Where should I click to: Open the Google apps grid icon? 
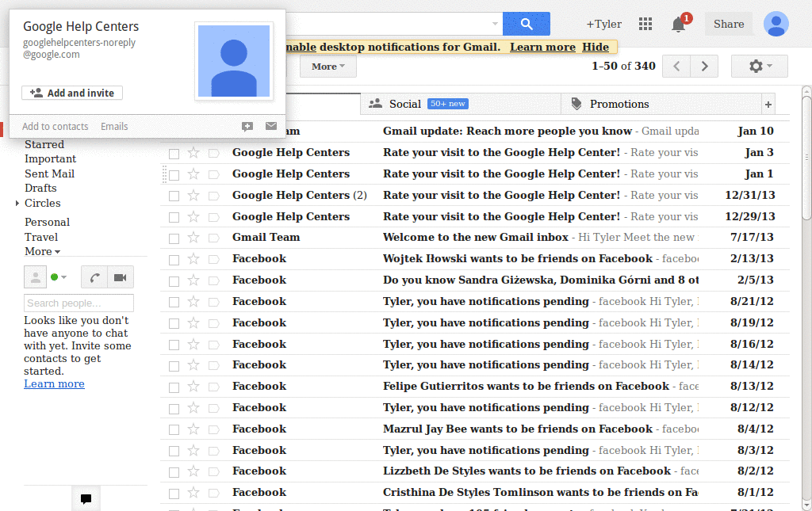(x=645, y=24)
